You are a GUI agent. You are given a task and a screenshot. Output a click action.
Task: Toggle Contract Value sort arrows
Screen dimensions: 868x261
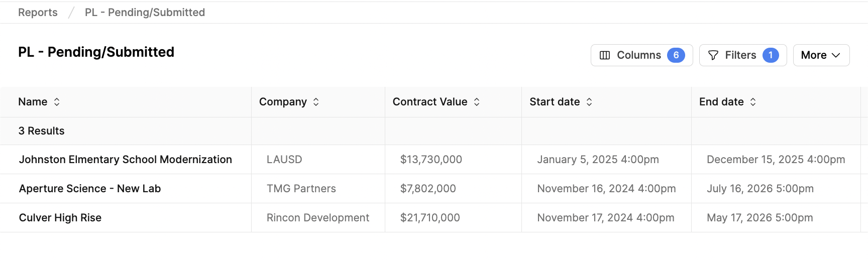pos(477,102)
